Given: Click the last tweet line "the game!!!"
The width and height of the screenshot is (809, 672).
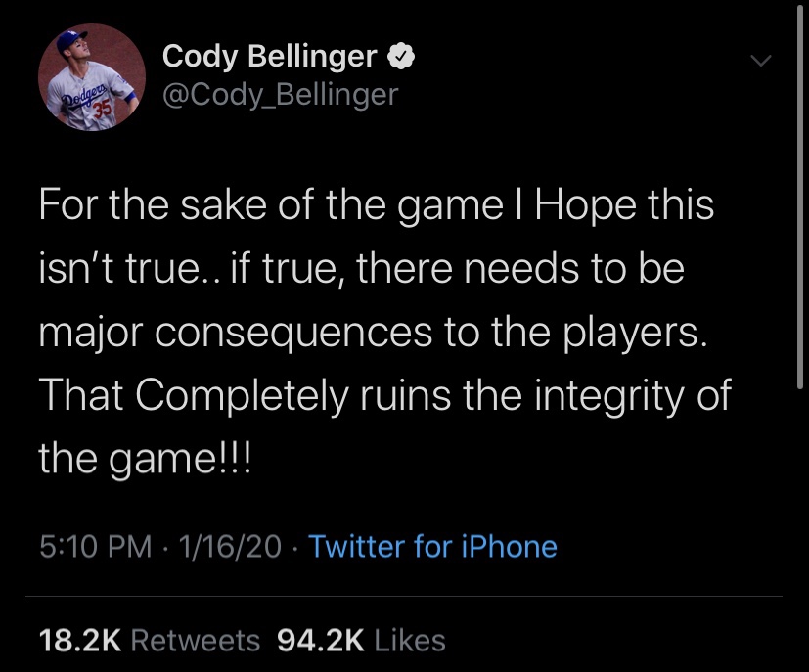Looking at the screenshot, I should 145,456.
